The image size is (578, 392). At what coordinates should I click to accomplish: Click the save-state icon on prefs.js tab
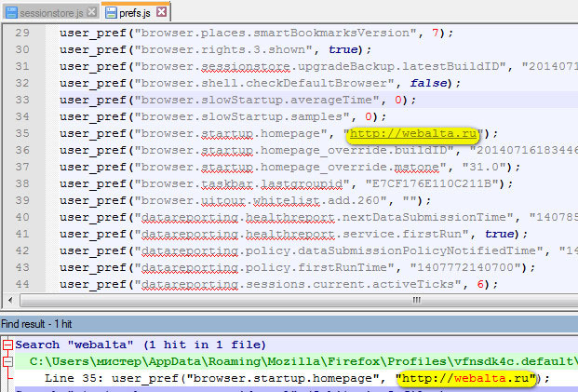[113, 14]
